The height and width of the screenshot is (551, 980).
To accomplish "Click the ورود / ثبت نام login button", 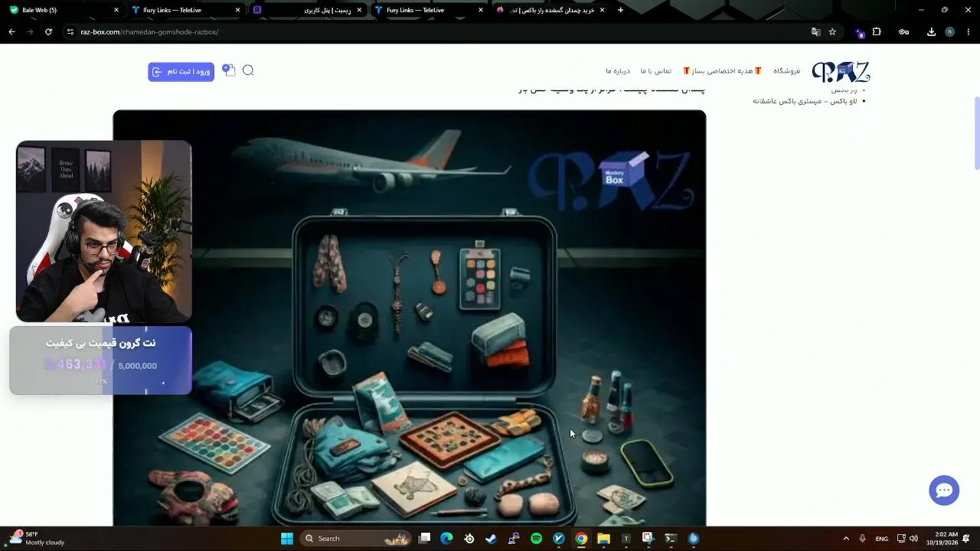I will (x=181, y=71).
